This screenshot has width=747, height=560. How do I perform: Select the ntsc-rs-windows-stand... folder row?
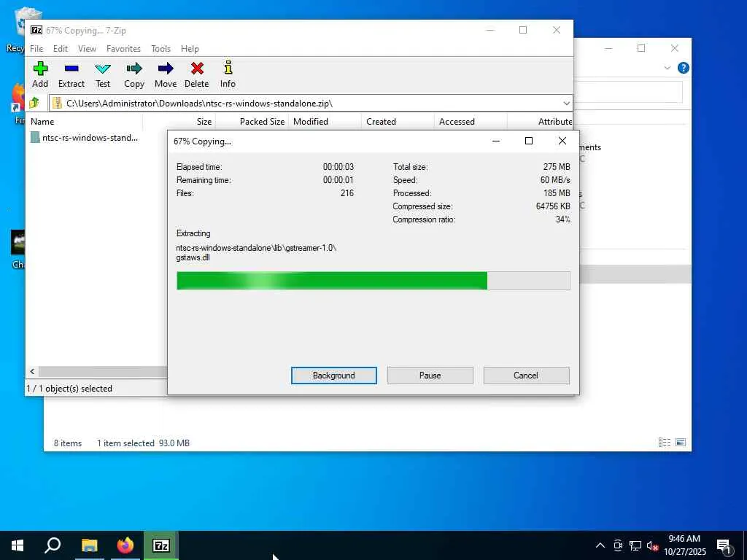click(85, 138)
